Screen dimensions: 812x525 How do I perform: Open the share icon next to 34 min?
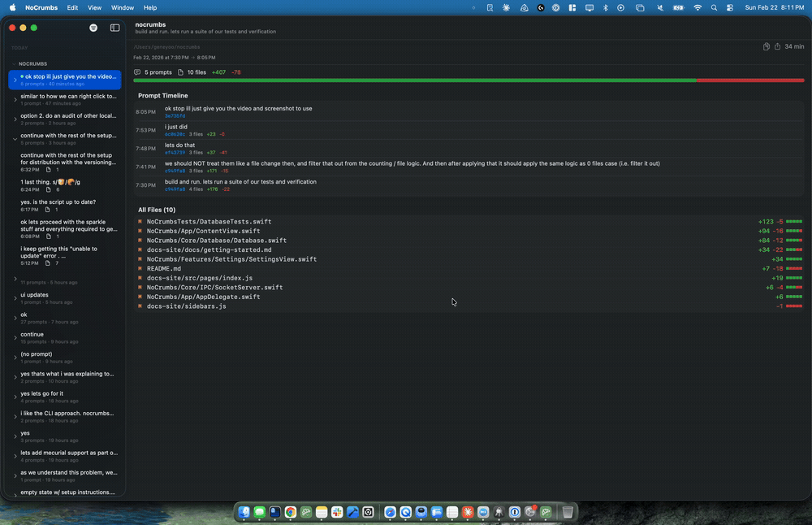coord(778,46)
